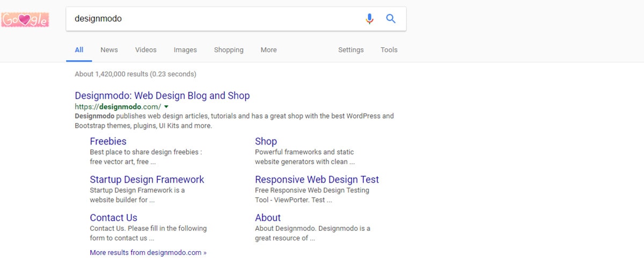Image resolution: width=644 pixels, height=270 pixels.
Task: Switch to the Images tab
Action: [185, 50]
